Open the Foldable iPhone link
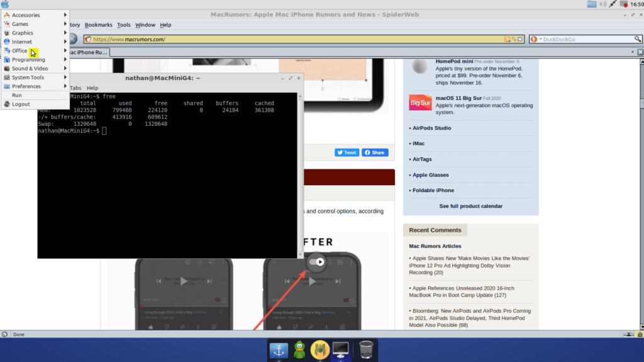Viewport: 644px width, 362px height. (433, 191)
